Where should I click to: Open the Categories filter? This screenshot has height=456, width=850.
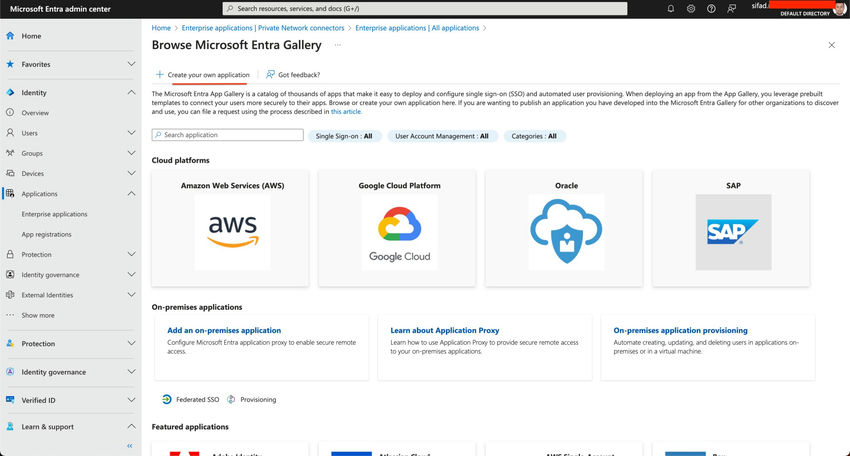[534, 136]
